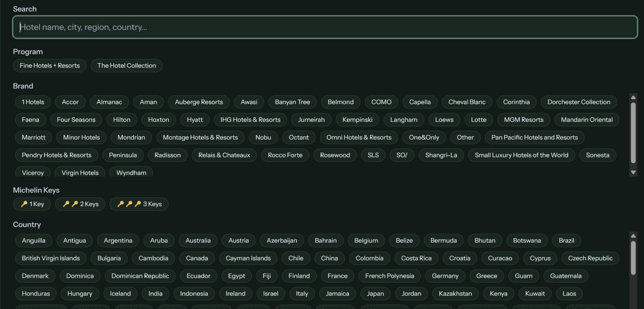Image resolution: width=644 pixels, height=309 pixels.
Task: Choose the Cheval Blanc brand
Action: pyautogui.click(x=467, y=102)
